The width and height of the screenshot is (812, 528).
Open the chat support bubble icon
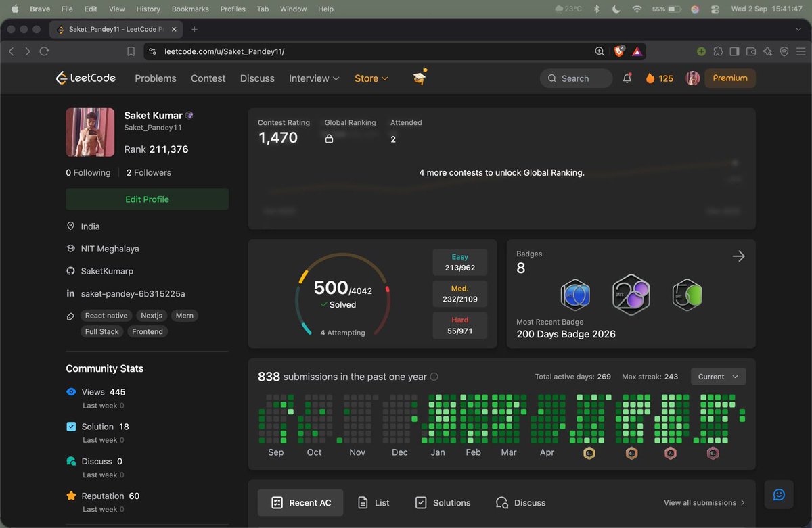[779, 495]
